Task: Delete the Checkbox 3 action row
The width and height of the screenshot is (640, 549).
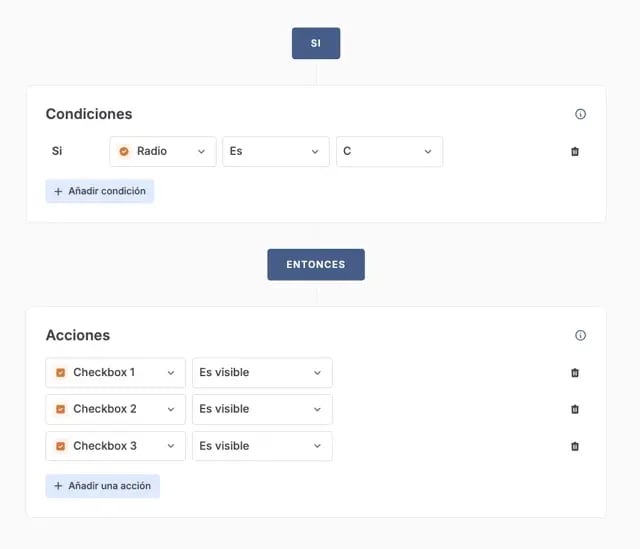Action: [574, 446]
